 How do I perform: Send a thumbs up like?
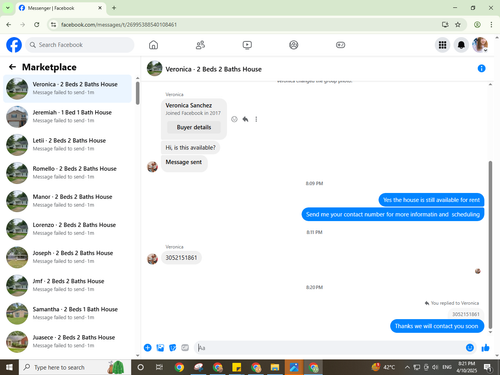pyautogui.click(x=485, y=348)
